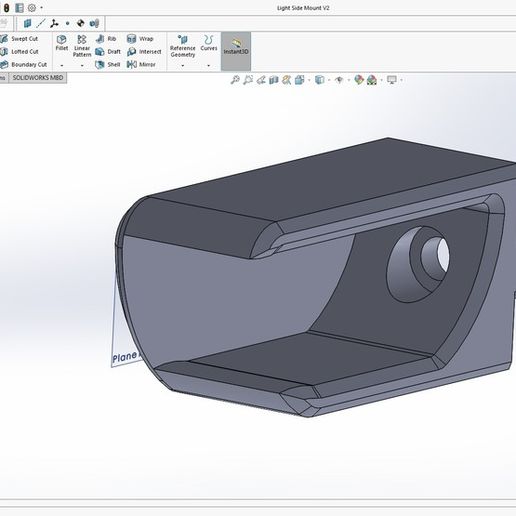Click the Axis line icon

click(41, 23)
